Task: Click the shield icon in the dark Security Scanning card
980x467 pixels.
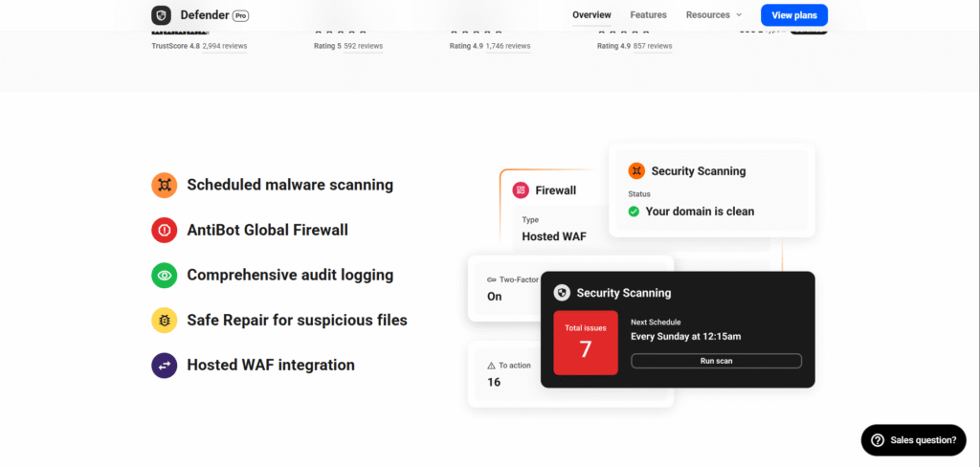Action: (x=562, y=293)
